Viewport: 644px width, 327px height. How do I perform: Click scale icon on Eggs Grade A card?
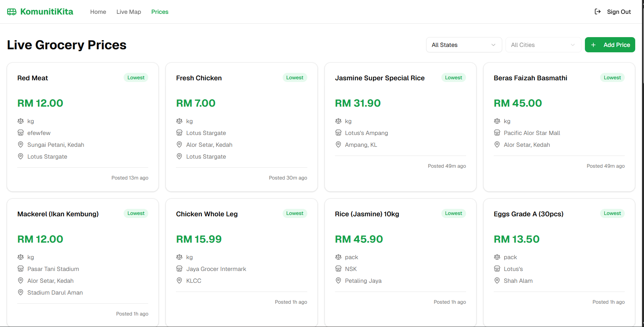point(497,257)
